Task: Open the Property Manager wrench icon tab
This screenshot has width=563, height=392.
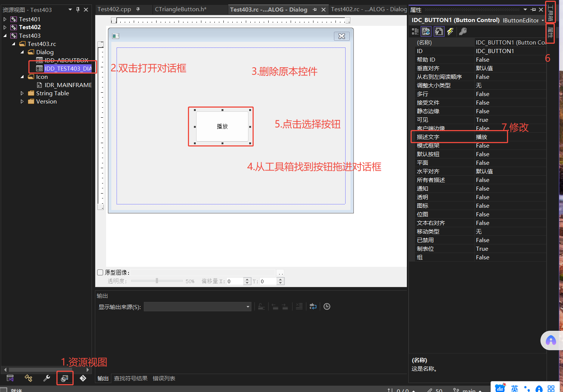Action: click(47, 378)
